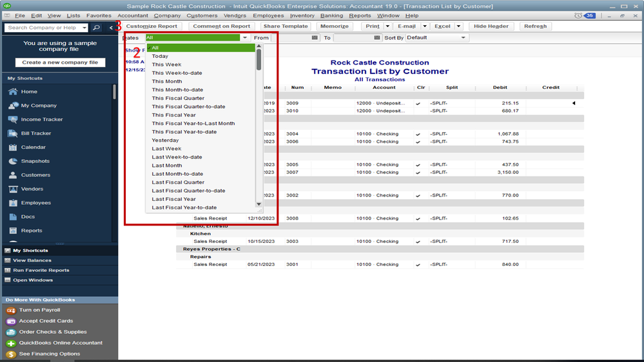Open the Help menu
This screenshot has height=362, width=644.
coord(411,15)
